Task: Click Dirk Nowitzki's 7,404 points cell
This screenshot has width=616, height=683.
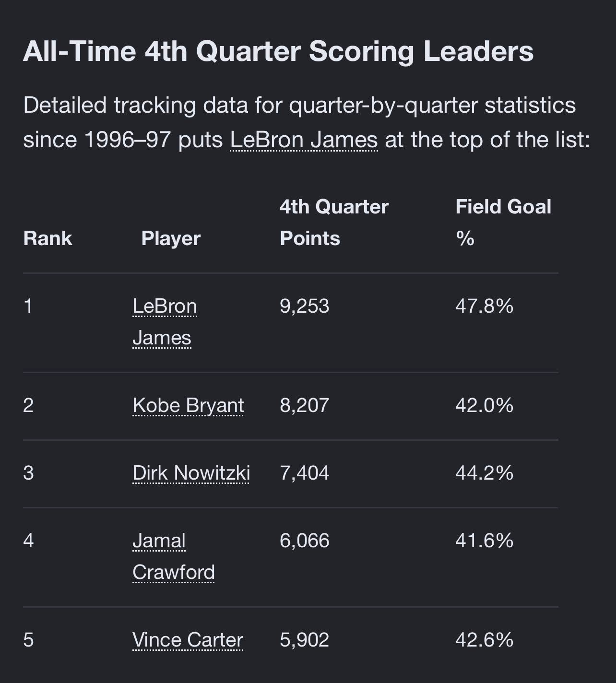Action: (305, 473)
